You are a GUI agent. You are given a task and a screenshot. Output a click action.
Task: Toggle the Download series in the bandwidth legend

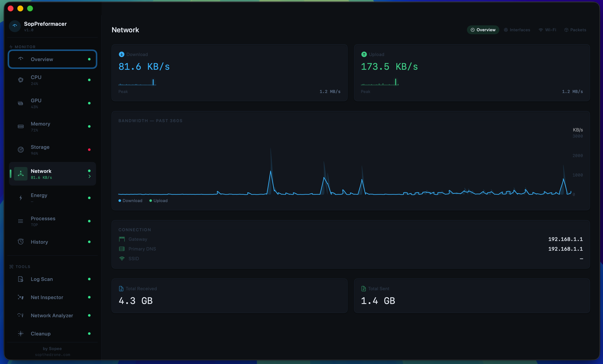[x=130, y=200]
